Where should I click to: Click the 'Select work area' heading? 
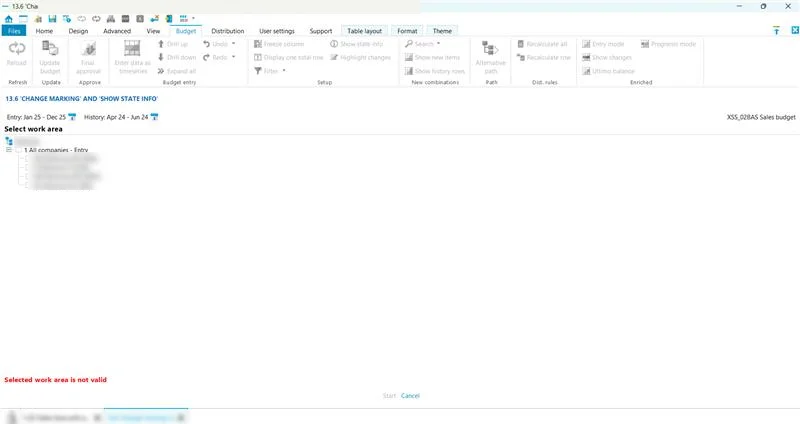pos(33,129)
